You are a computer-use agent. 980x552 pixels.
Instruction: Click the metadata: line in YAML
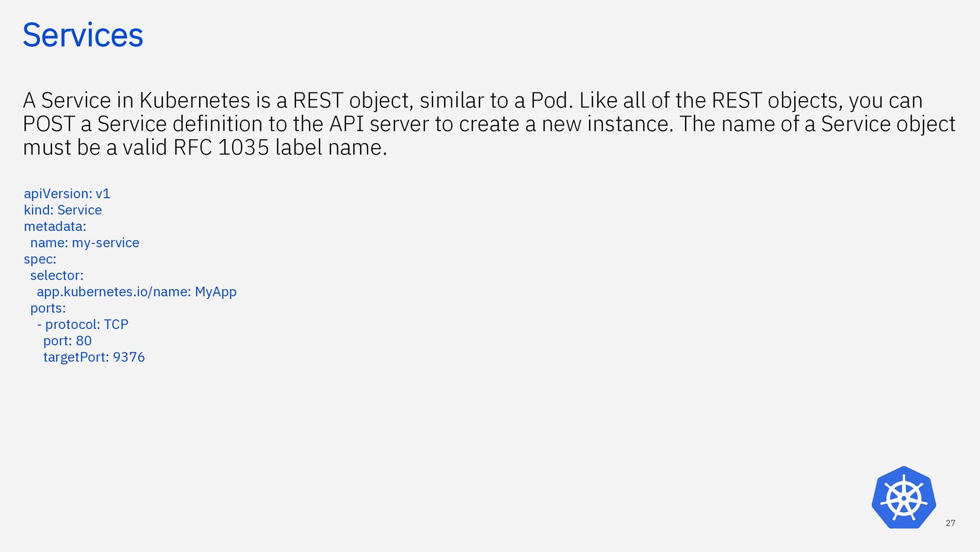tap(55, 226)
